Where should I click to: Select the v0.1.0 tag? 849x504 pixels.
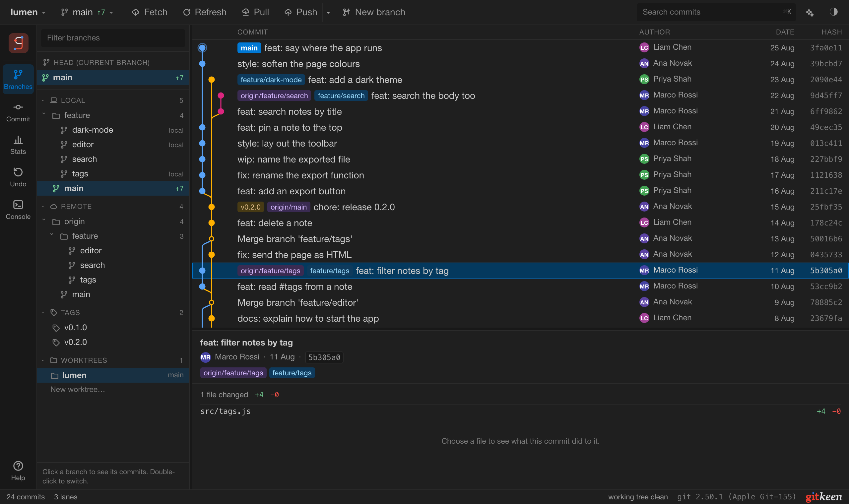pyautogui.click(x=113, y=327)
